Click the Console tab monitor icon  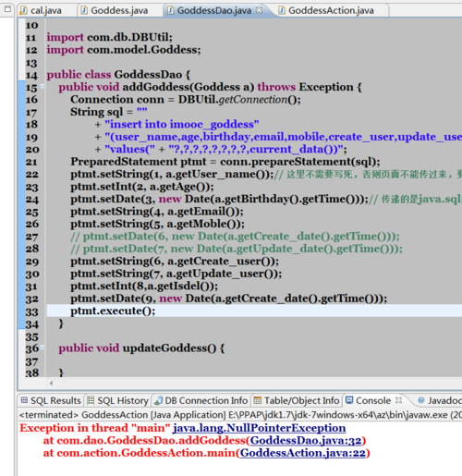349,400
